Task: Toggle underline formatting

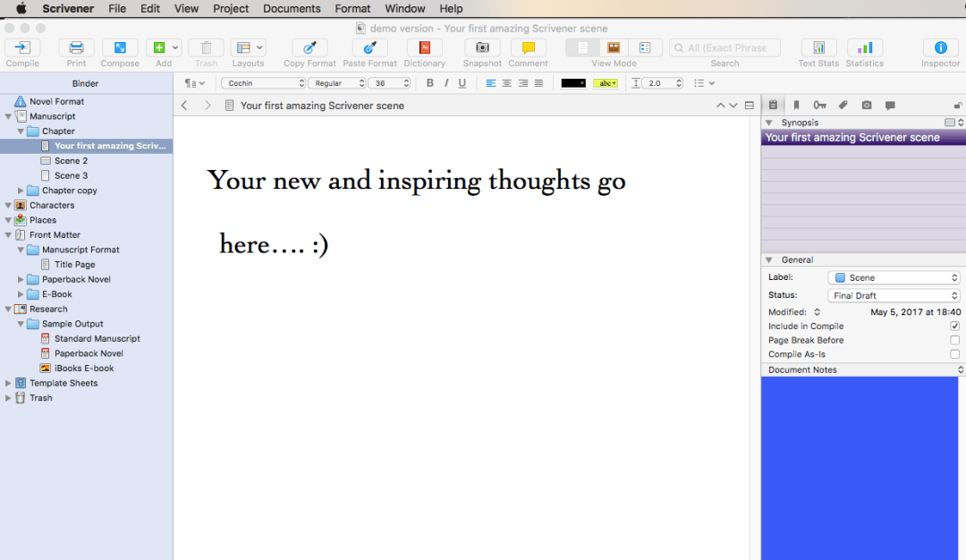Action: pyautogui.click(x=462, y=83)
